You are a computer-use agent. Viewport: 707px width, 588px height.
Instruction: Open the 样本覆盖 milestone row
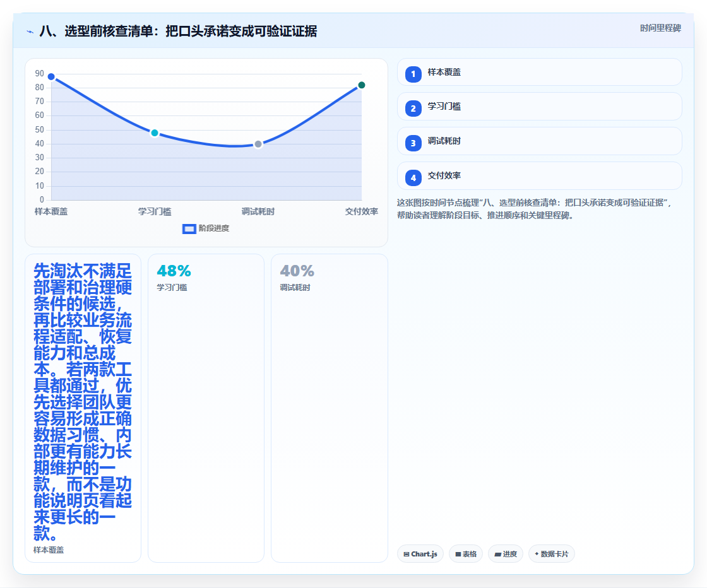pyautogui.click(x=539, y=72)
